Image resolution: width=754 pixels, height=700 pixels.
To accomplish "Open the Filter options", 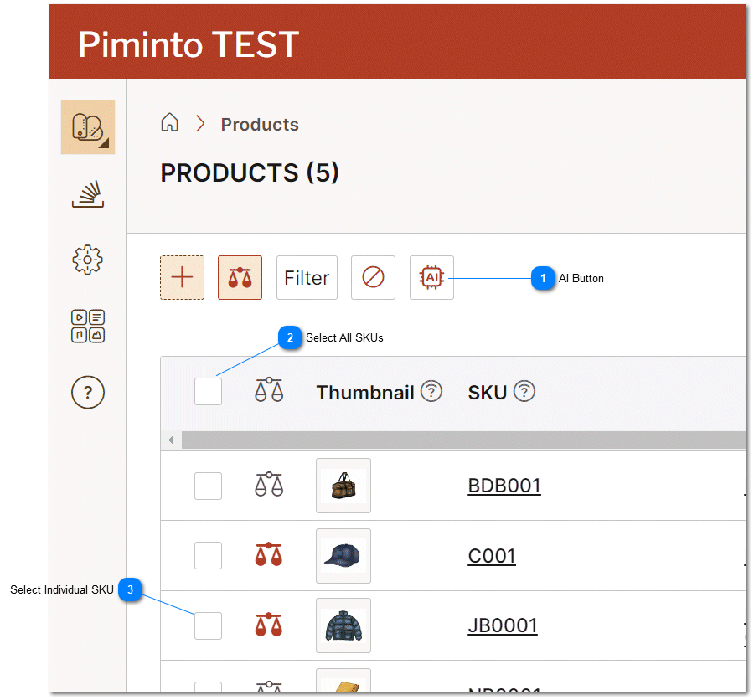I will [x=307, y=277].
